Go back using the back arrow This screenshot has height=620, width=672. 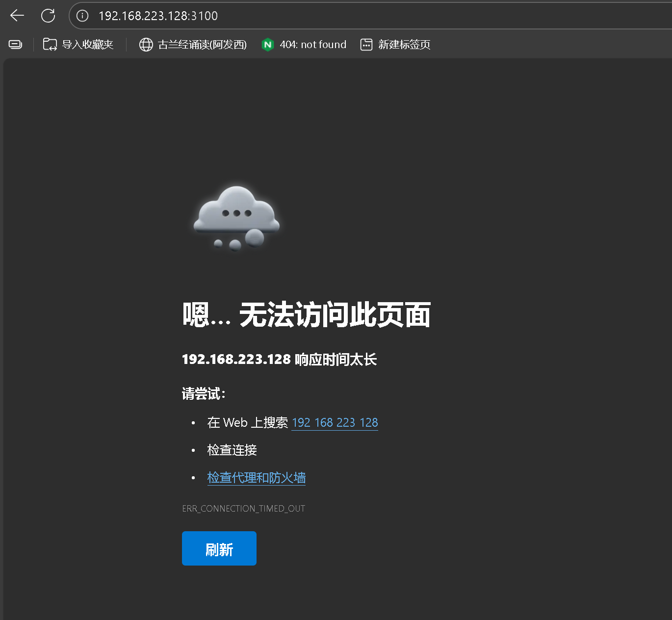(17, 16)
